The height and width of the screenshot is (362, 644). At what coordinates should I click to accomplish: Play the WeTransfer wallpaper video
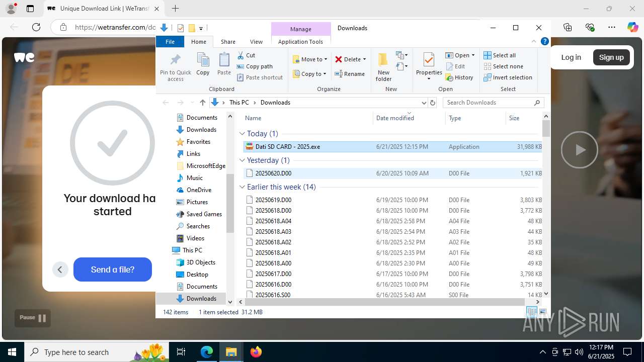tap(580, 150)
